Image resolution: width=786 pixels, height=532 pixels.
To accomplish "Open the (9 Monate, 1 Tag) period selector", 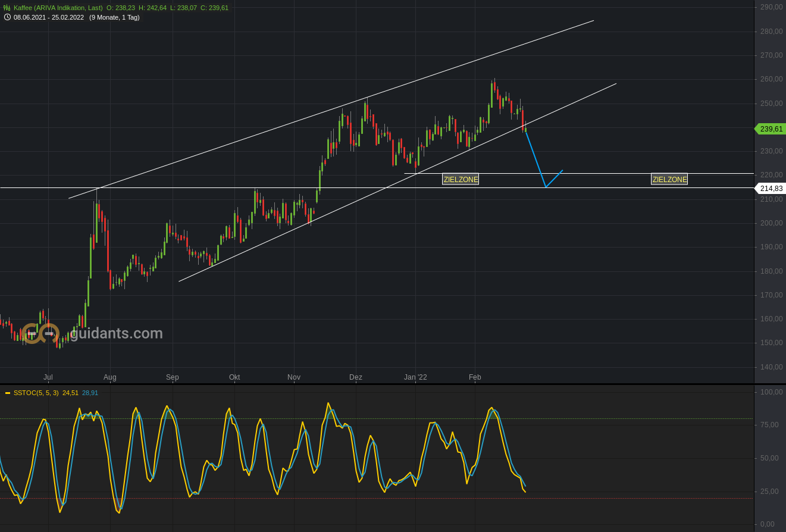I will pyautogui.click(x=114, y=17).
